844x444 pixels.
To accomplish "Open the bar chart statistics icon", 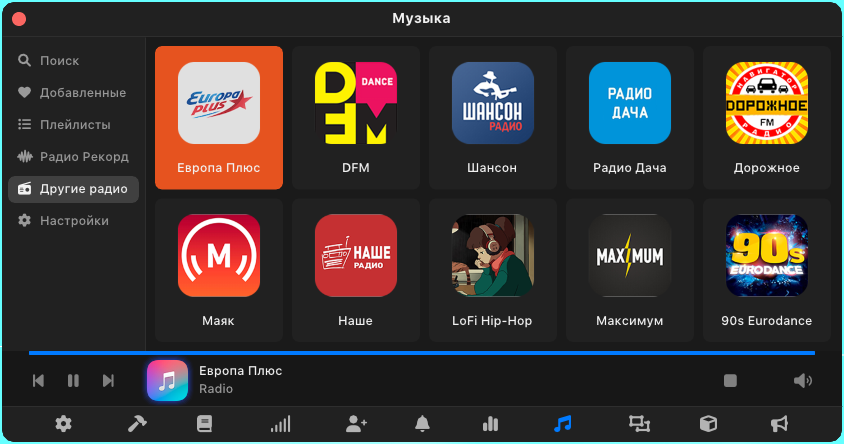I will (x=490, y=424).
